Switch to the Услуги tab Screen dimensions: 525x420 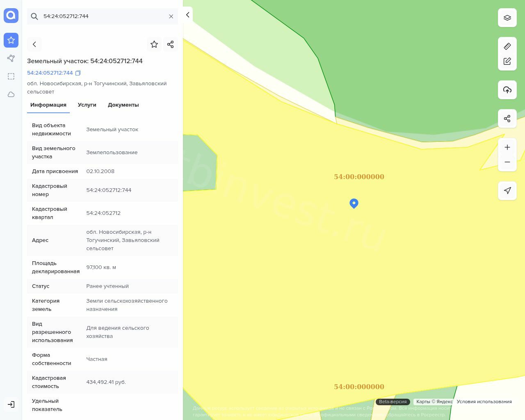tap(87, 105)
